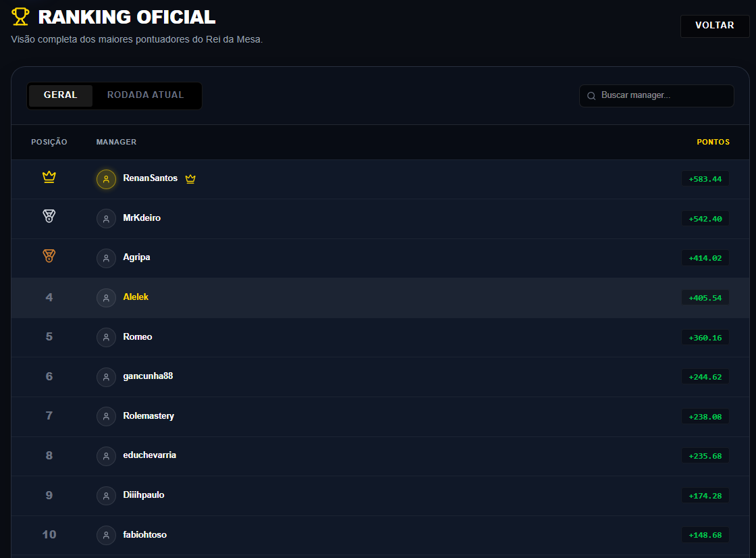Open fabiohtoso manager name
This screenshot has height=558, width=756.
(x=144, y=534)
